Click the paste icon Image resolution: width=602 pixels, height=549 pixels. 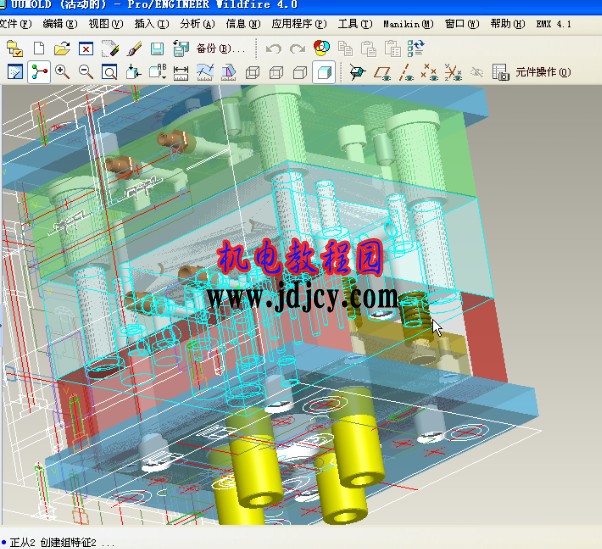point(369,49)
